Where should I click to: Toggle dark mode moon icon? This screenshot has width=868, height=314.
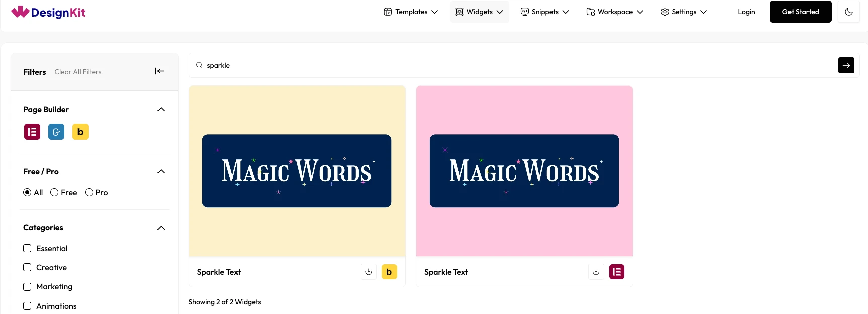849,12
